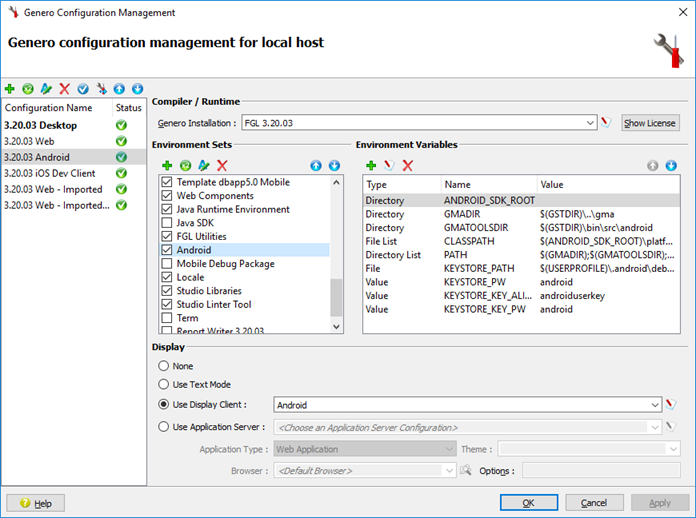
Task: Click the red X in Environment Sets toolbar
Action: pos(222,165)
